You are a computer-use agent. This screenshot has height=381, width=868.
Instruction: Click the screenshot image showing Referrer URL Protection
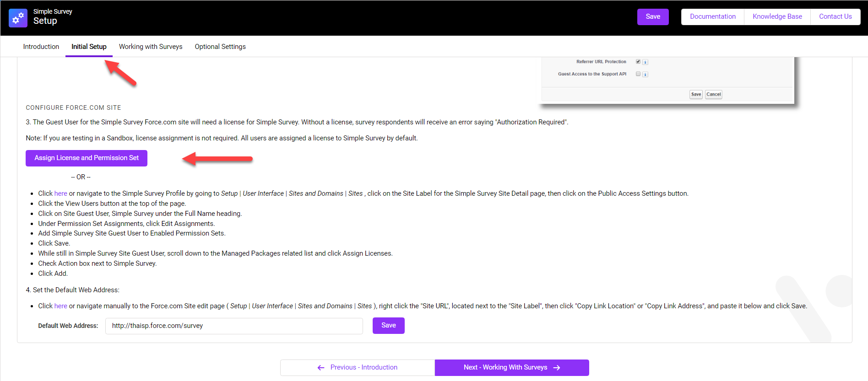(667, 80)
